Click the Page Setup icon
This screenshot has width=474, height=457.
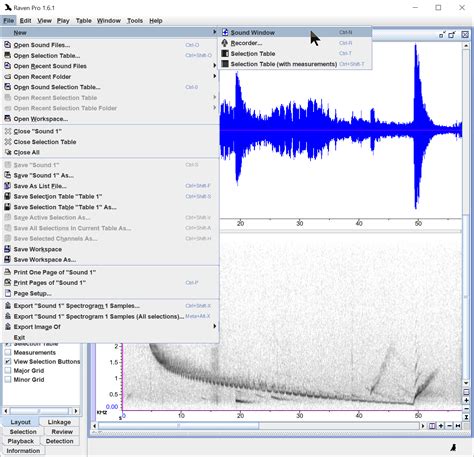coord(7,293)
